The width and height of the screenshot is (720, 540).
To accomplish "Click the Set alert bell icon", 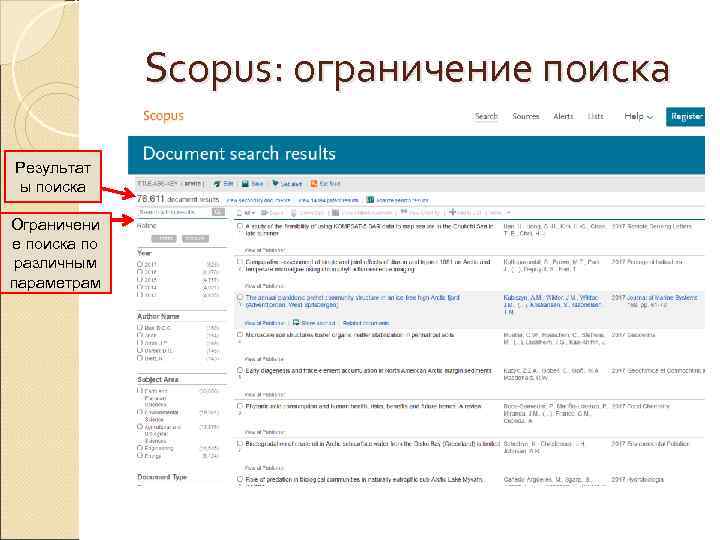I will [x=275, y=184].
